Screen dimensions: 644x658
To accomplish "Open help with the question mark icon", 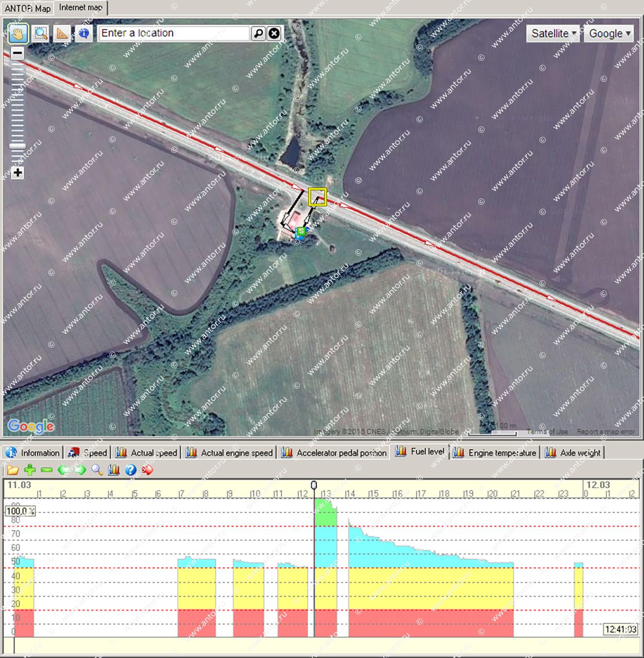I will [131, 470].
